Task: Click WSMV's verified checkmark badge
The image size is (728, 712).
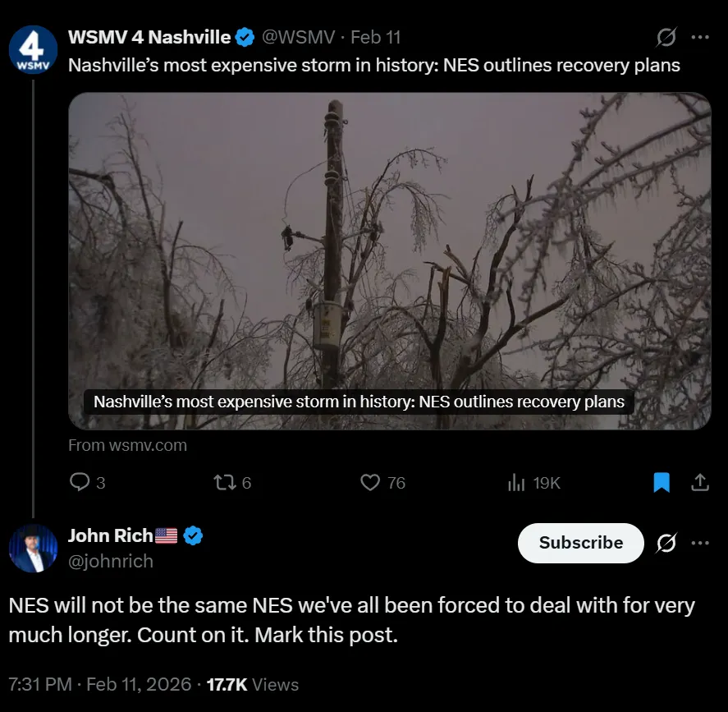Action: pyautogui.click(x=244, y=36)
